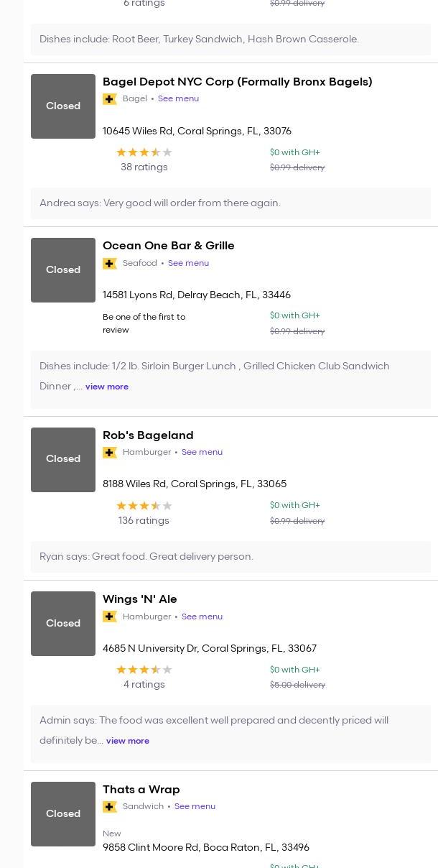The height and width of the screenshot is (868, 438).
Task: Open See menu for Rob's Bageland
Action: pos(202,453)
